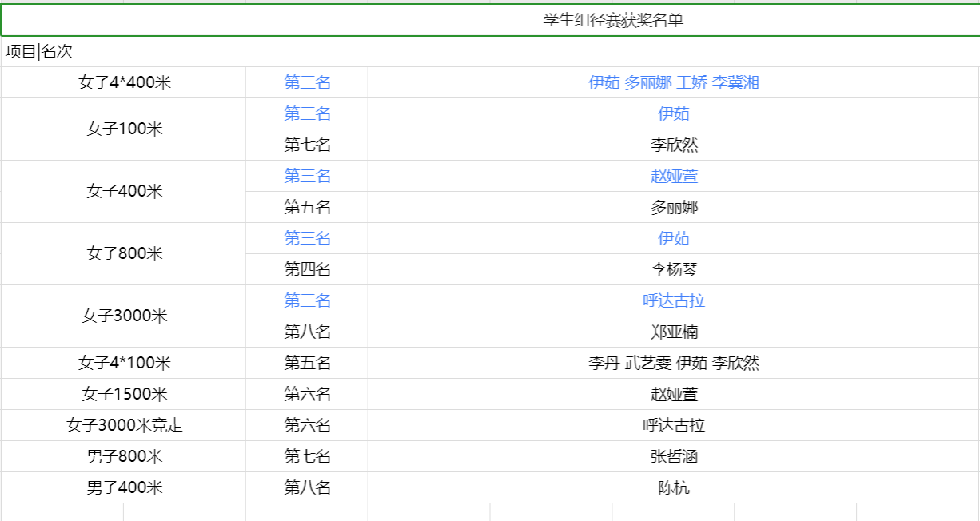Select the 多丽娜 cell in 第五名 row
Screen dimensions: 980x521
673,207
